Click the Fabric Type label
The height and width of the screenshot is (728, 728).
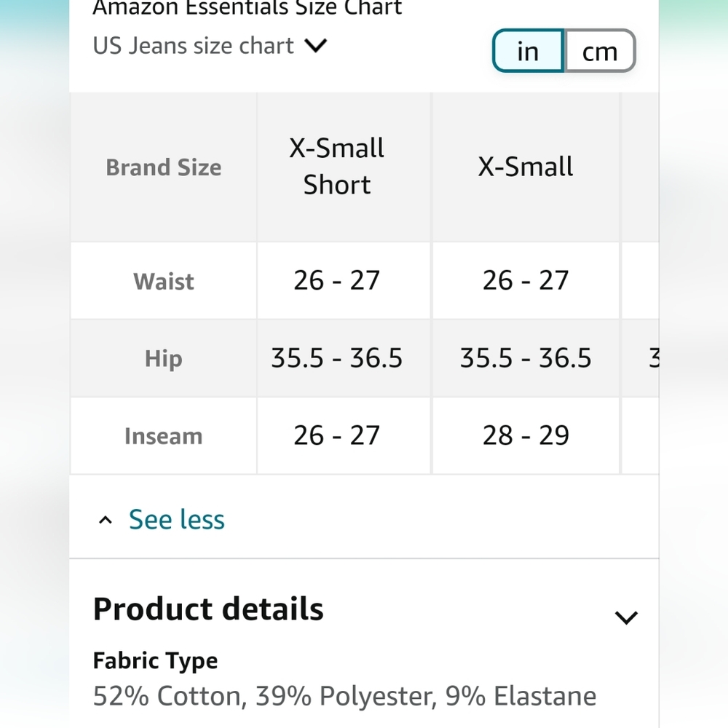155,661
